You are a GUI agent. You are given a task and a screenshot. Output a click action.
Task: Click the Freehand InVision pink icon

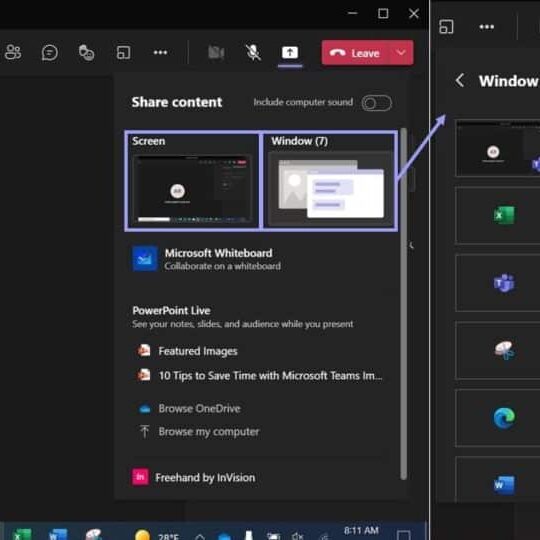(x=140, y=477)
